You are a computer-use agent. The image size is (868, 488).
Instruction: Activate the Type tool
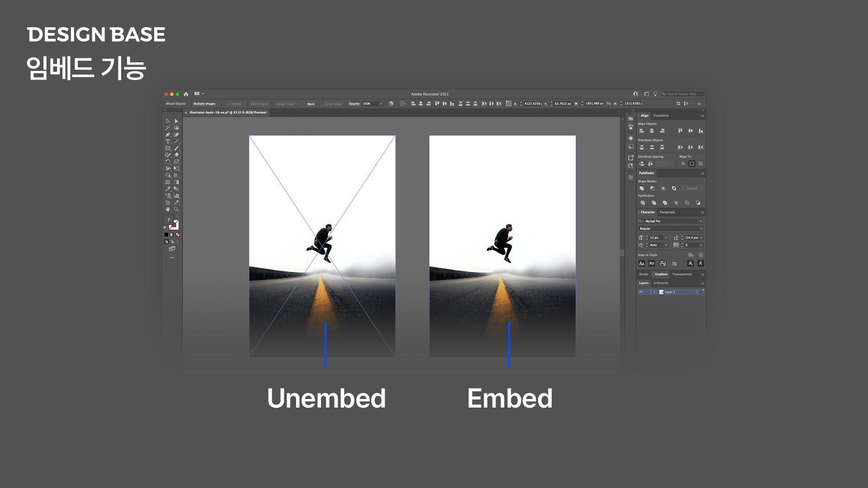(x=168, y=141)
